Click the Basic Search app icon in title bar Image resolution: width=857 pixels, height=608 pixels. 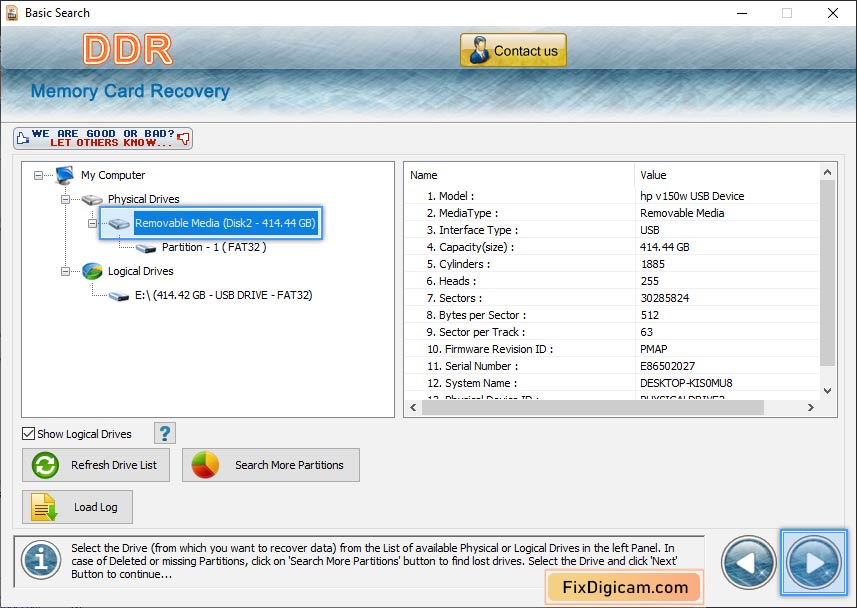click(x=11, y=13)
